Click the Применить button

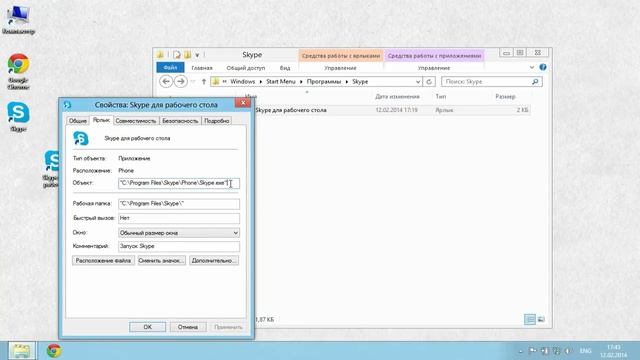[x=228, y=327]
